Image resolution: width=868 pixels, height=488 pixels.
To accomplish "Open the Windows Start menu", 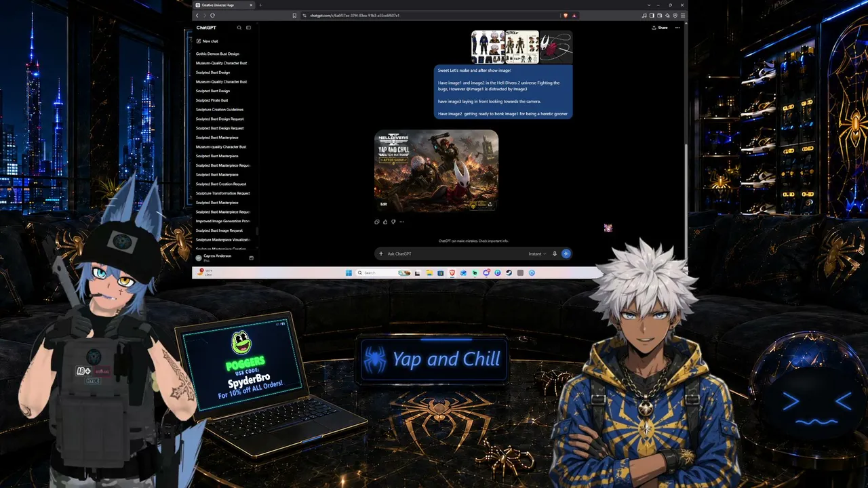I will [x=349, y=272].
